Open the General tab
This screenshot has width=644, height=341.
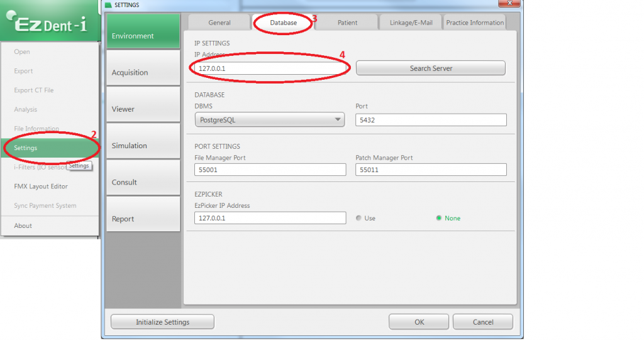[219, 23]
